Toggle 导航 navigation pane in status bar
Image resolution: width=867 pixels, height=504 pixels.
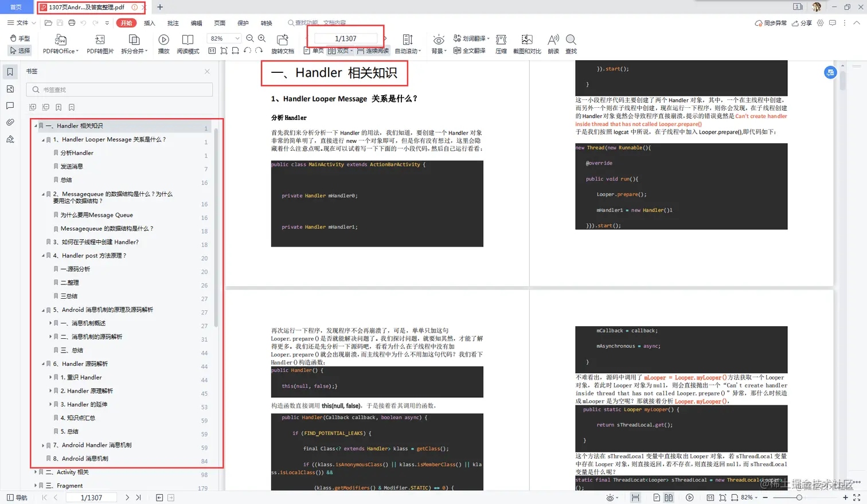tap(17, 498)
